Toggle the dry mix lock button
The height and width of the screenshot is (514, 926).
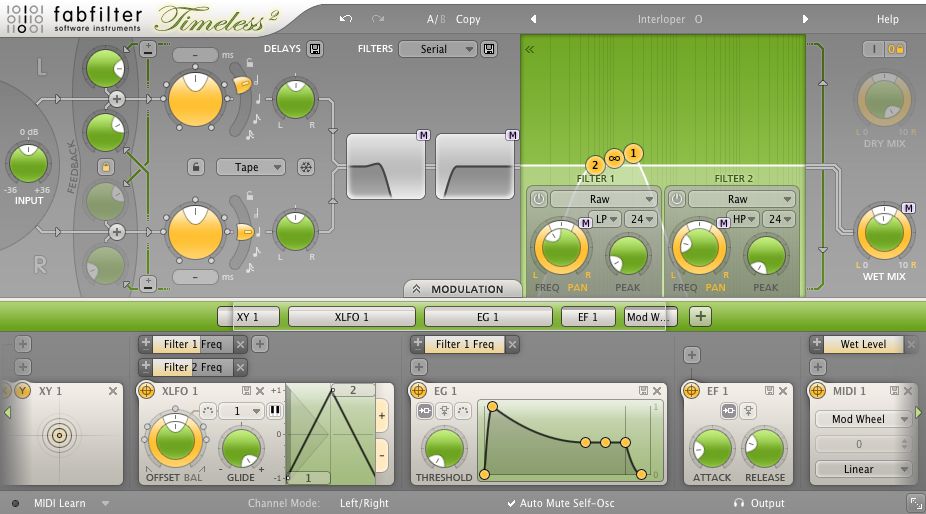(896, 49)
